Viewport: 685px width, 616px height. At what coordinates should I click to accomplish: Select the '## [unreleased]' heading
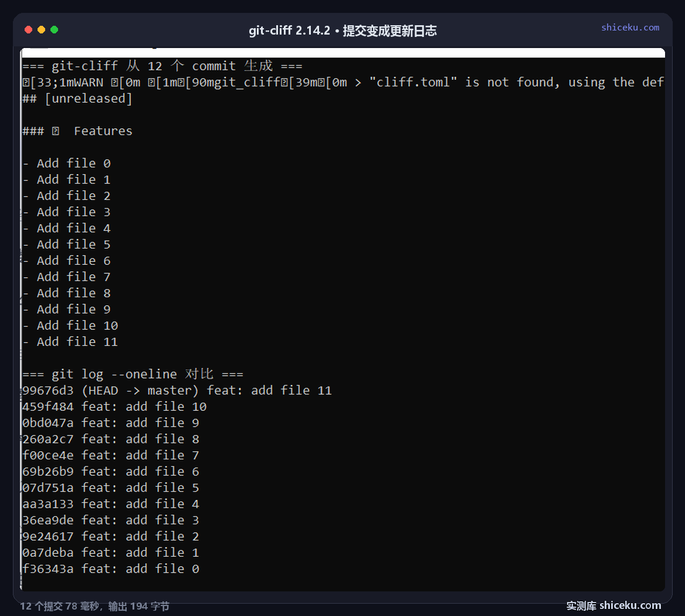point(77,98)
